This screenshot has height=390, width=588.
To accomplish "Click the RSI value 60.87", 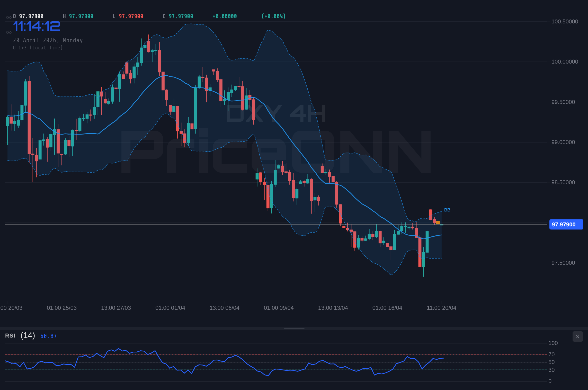I will point(49,336).
